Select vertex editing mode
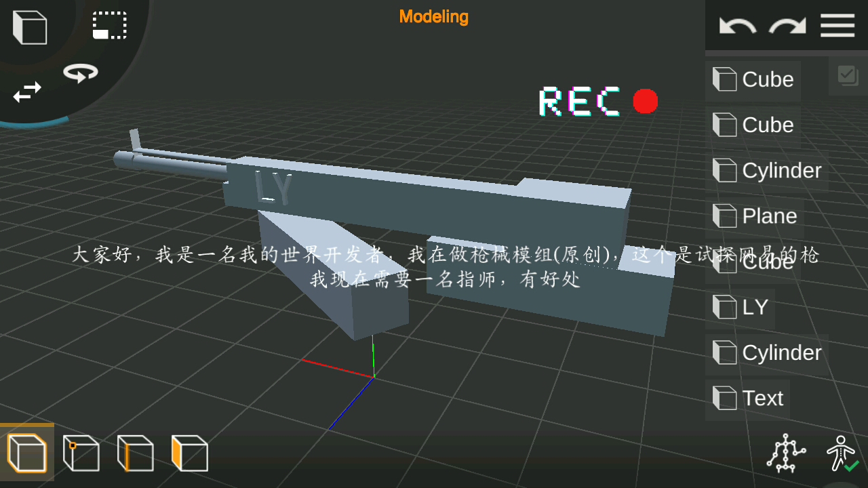This screenshot has height=488, width=868. 81,453
